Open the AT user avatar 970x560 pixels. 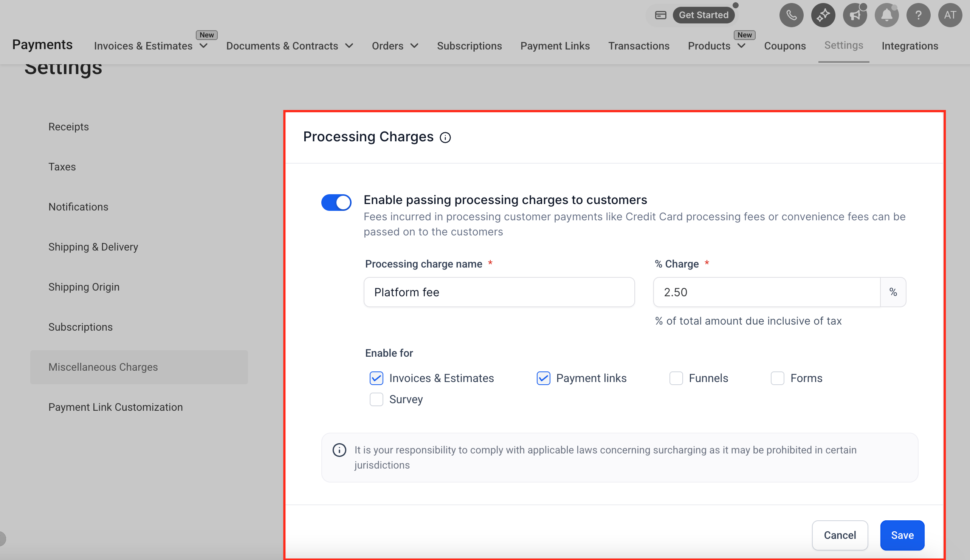click(950, 15)
